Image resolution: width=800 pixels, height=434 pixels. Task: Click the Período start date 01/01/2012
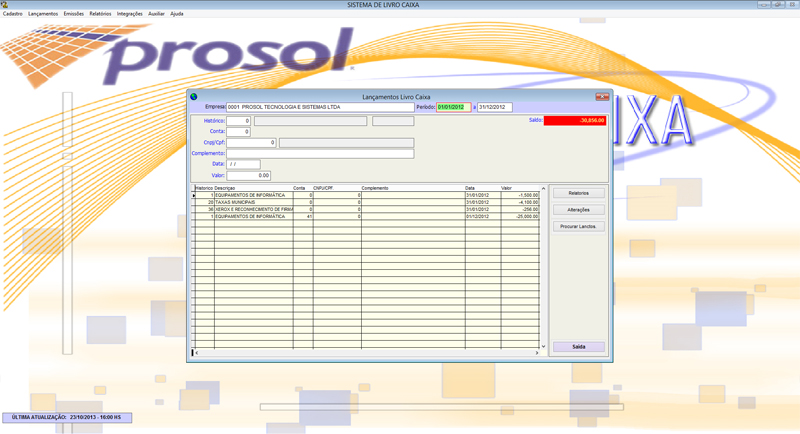pos(454,107)
